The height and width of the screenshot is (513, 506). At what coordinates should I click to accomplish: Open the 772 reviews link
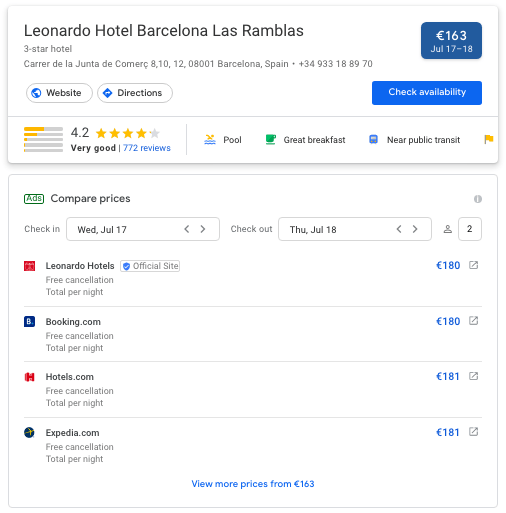(147, 148)
